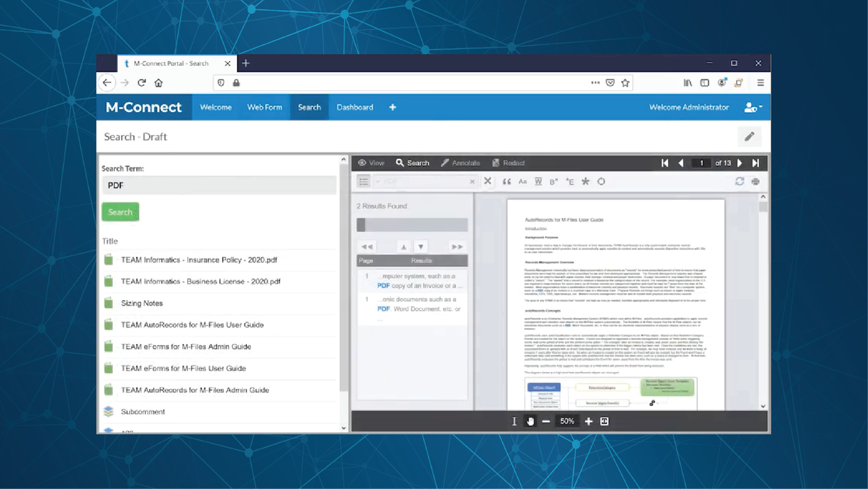Go to Welcome portal page
This screenshot has height=489, width=868.
(216, 108)
